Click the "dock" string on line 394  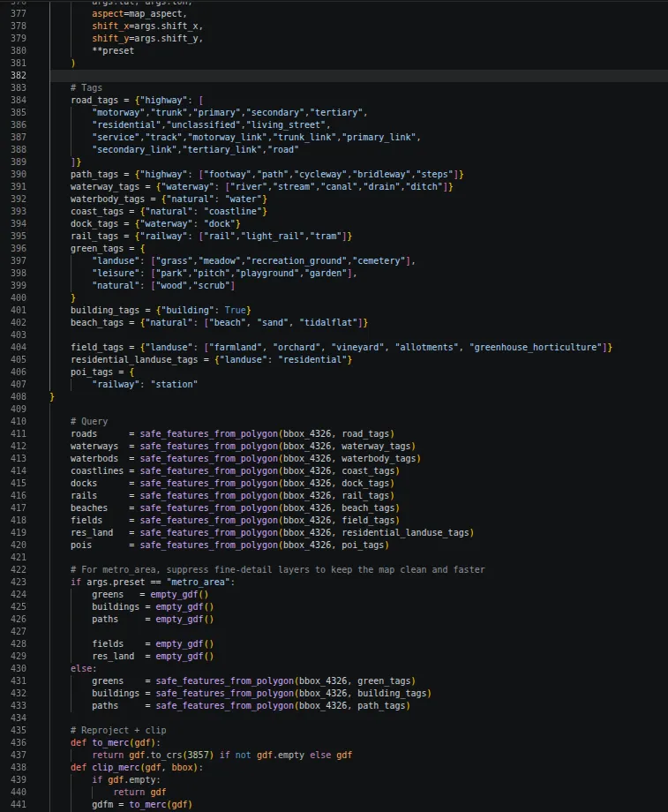point(220,224)
